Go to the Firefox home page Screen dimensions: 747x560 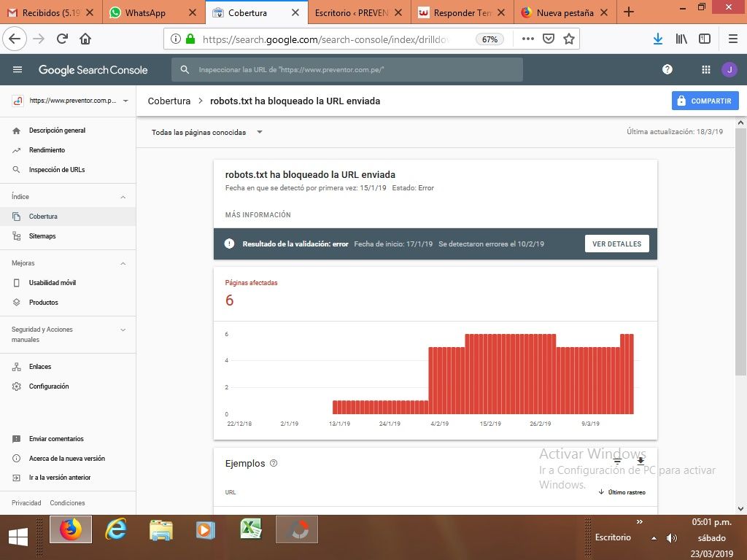[x=85, y=39]
